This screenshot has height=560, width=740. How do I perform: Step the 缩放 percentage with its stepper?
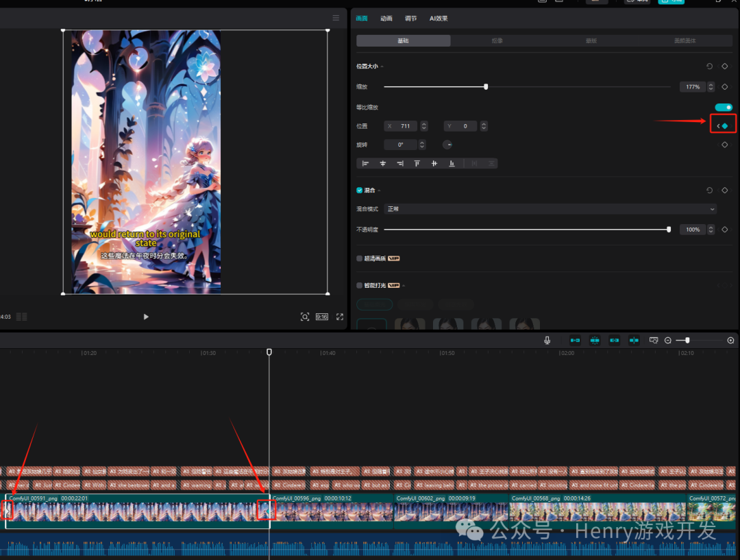pos(711,87)
